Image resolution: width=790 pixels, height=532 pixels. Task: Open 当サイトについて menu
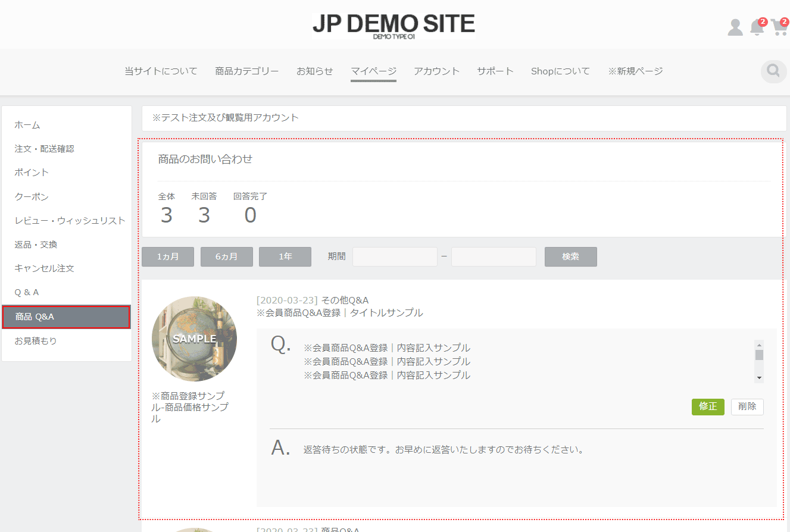tap(161, 71)
